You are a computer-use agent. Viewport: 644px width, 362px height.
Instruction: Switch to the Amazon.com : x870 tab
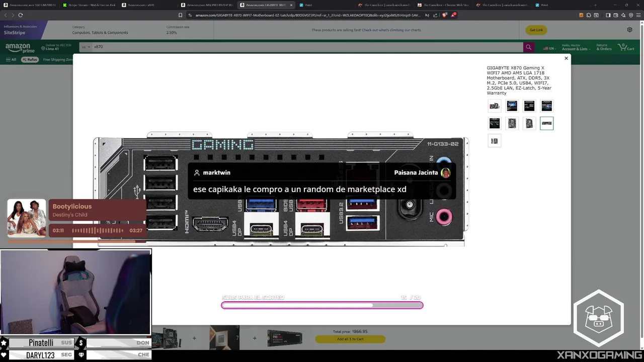pos(148,5)
